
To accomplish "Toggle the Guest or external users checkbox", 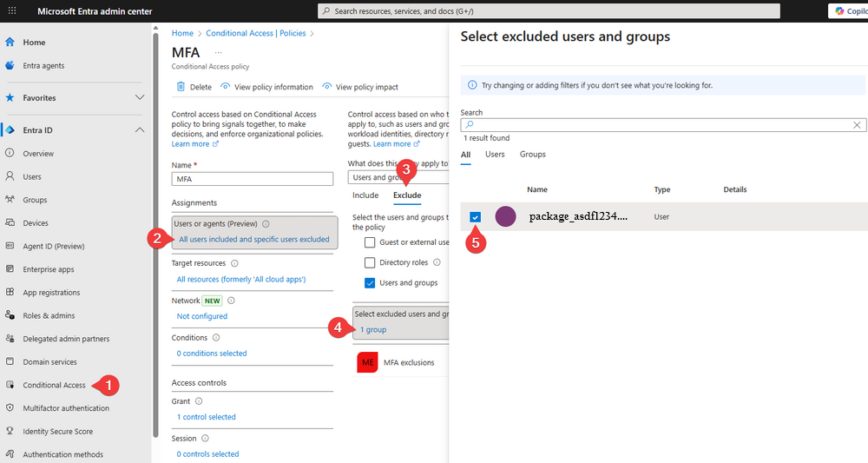I will 371,242.
